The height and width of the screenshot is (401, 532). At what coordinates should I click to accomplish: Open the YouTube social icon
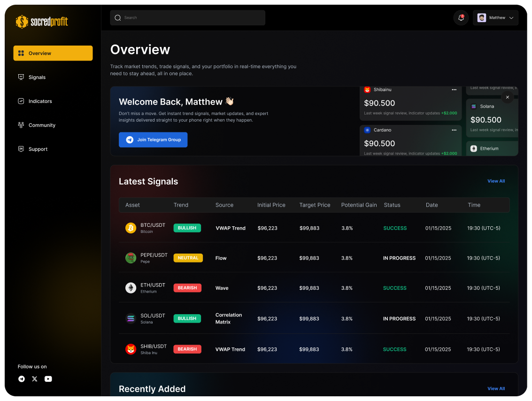(x=48, y=379)
